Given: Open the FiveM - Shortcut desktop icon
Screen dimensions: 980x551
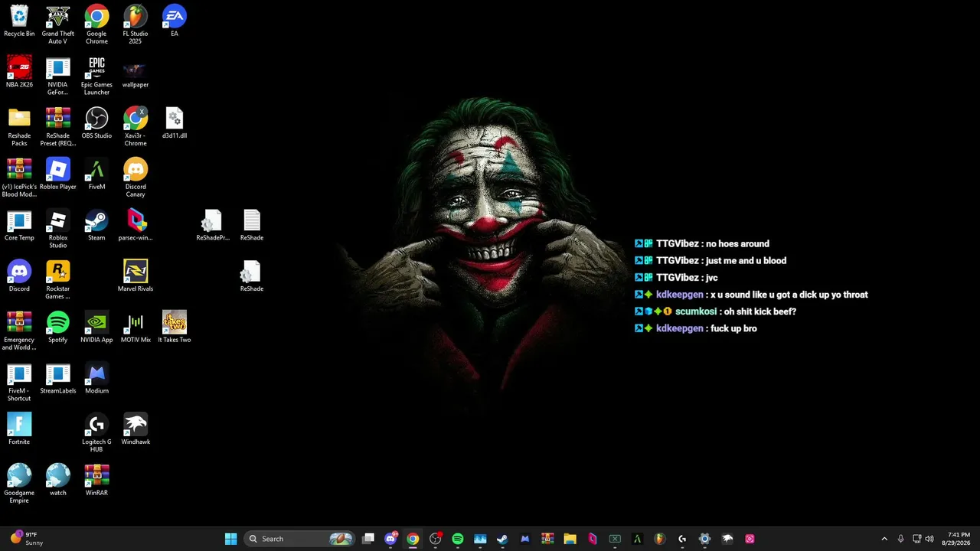Looking at the screenshot, I should click(19, 383).
